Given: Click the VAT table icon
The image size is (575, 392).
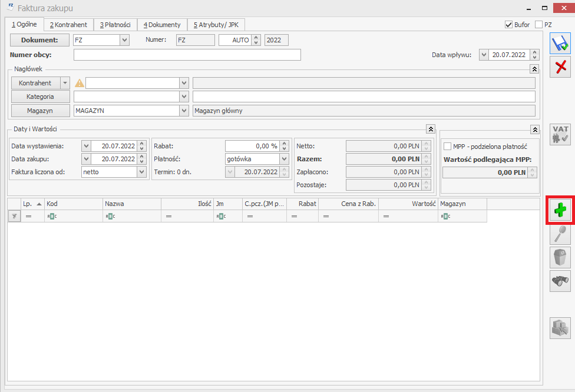Looking at the screenshot, I should (x=560, y=134).
